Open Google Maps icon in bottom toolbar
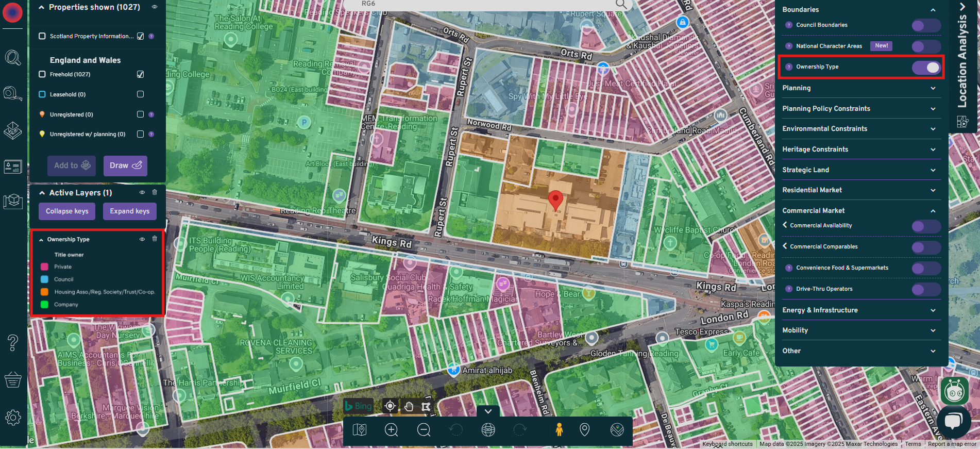This screenshot has height=449, width=980. click(617, 429)
